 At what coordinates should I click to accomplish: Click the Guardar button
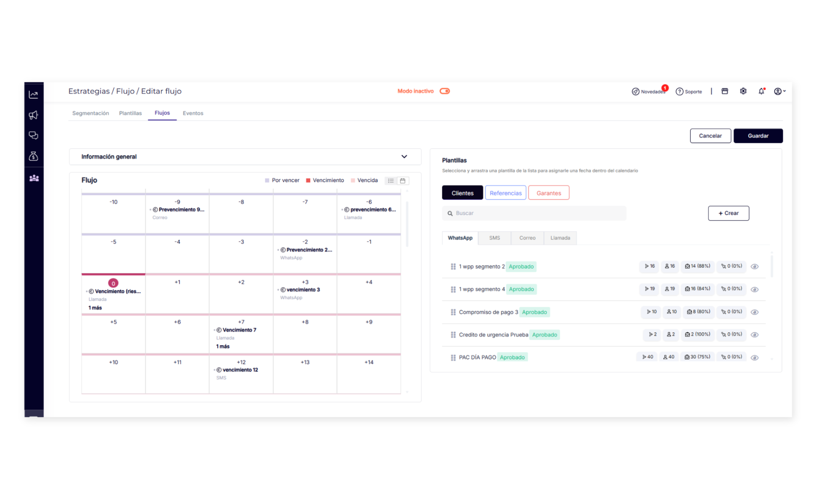tap(758, 136)
